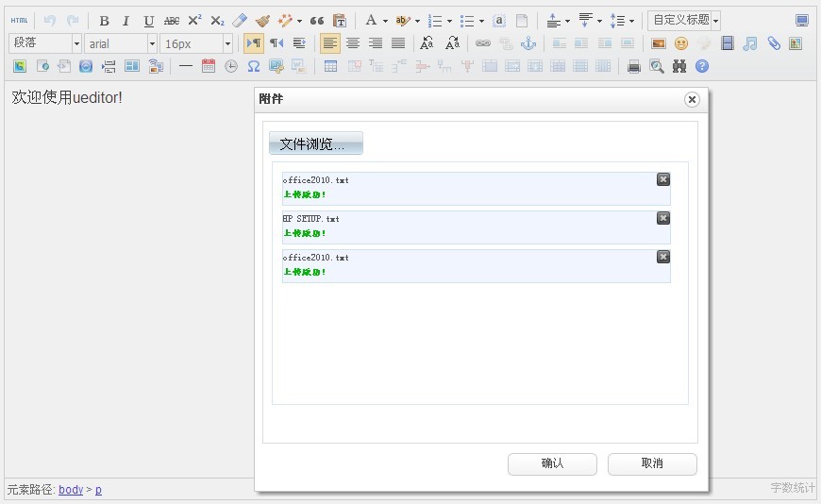Expand the font color A arrow
The width and height of the screenshot is (821, 504).
pyautogui.click(x=385, y=21)
